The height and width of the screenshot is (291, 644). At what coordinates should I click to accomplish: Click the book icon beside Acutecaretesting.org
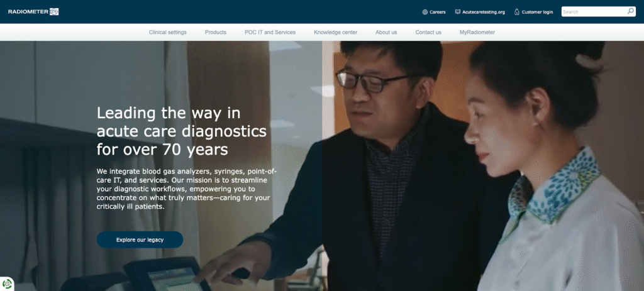[458, 12]
